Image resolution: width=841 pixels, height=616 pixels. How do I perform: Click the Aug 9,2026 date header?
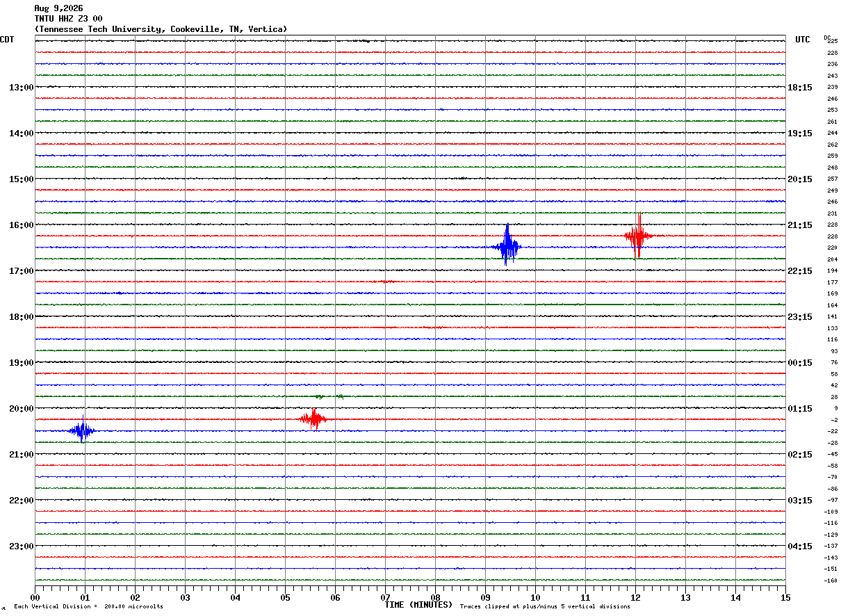click(x=58, y=8)
